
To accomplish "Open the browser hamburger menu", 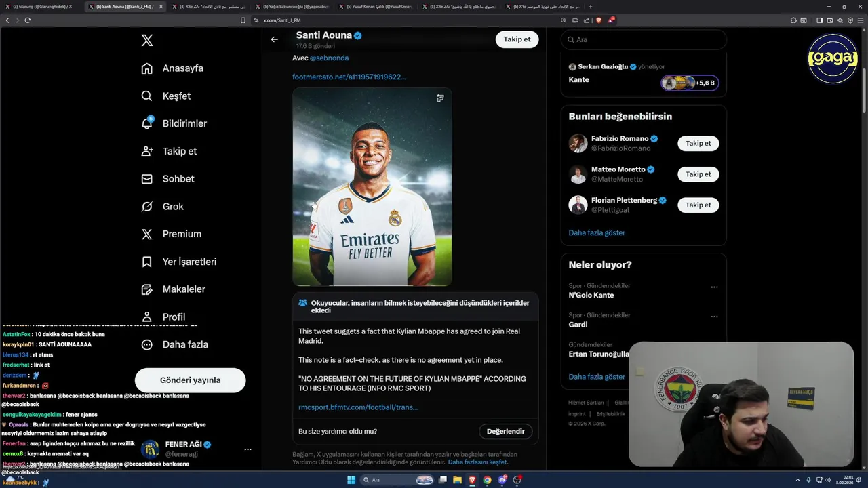I will (861, 20).
